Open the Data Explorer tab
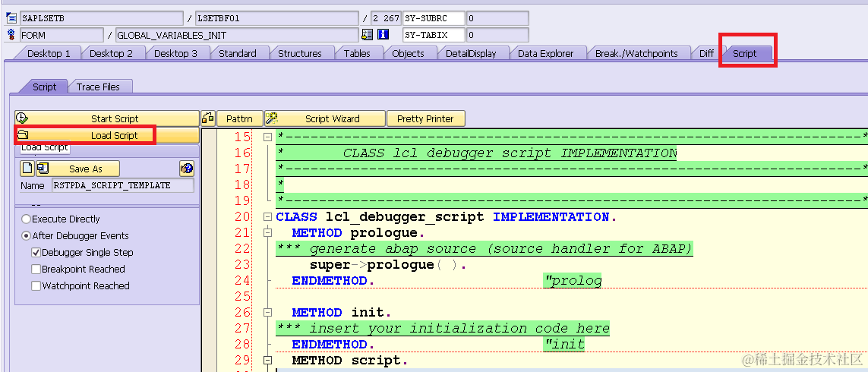 545,54
